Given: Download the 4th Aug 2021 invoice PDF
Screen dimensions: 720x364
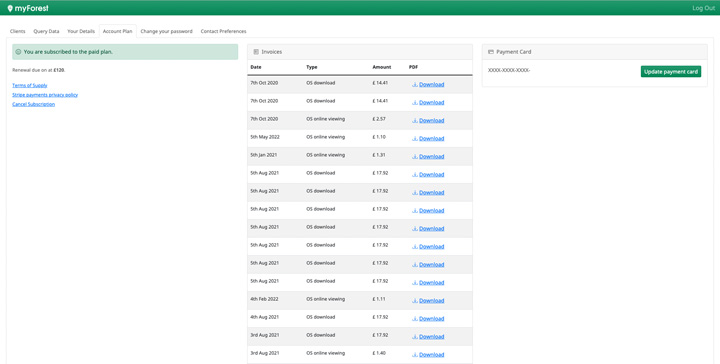Looking at the screenshot, I should [x=431, y=319].
